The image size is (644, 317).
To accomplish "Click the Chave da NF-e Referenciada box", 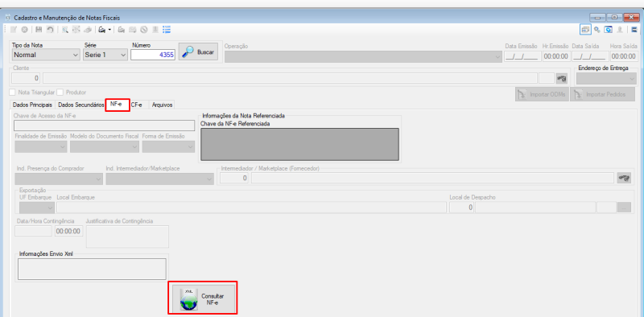I will 299,144.
